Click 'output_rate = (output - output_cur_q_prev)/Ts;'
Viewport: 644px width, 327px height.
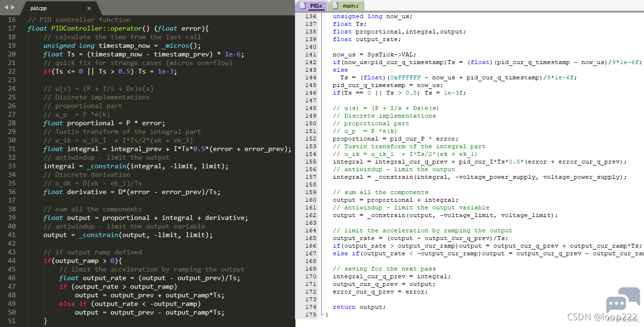tap(420, 238)
